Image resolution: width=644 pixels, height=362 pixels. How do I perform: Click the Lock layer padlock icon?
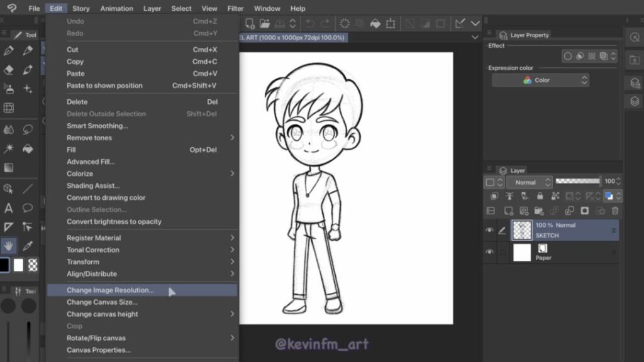coord(540,196)
